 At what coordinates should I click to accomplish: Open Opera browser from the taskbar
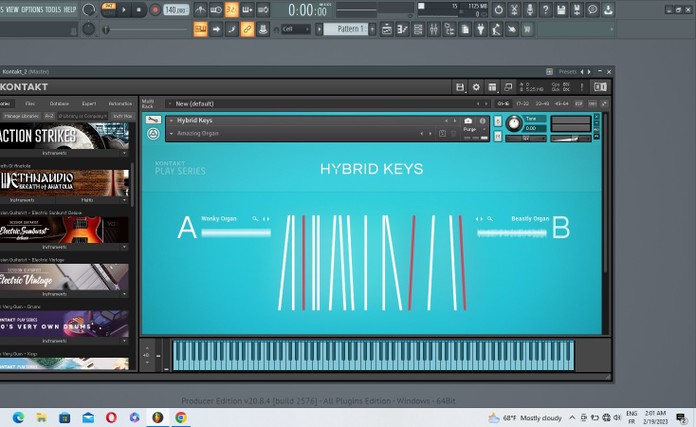point(111,417)
